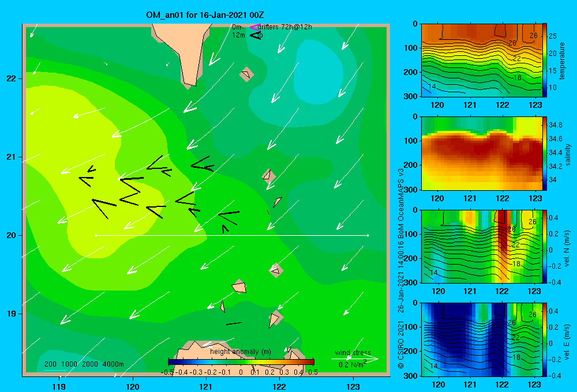577x392 pixels.
Task: Click depth label 300 on salinity panel
Action: (x=411, y=190)
